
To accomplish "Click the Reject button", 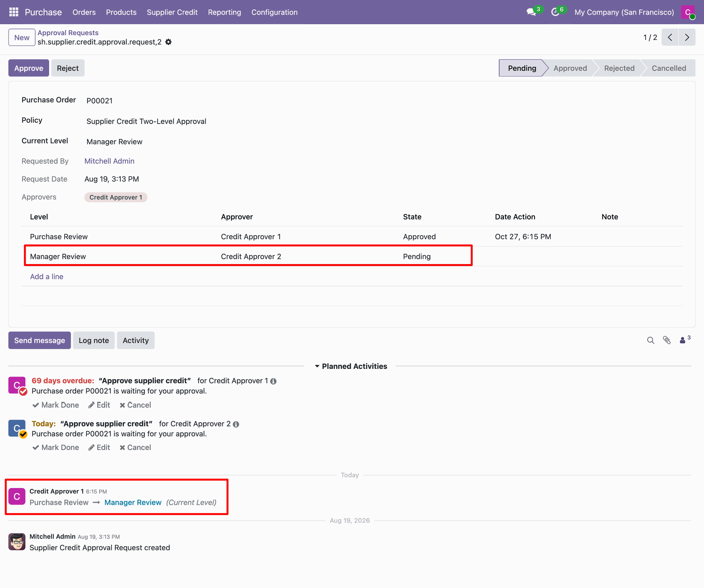I will (x=68, y=68).
